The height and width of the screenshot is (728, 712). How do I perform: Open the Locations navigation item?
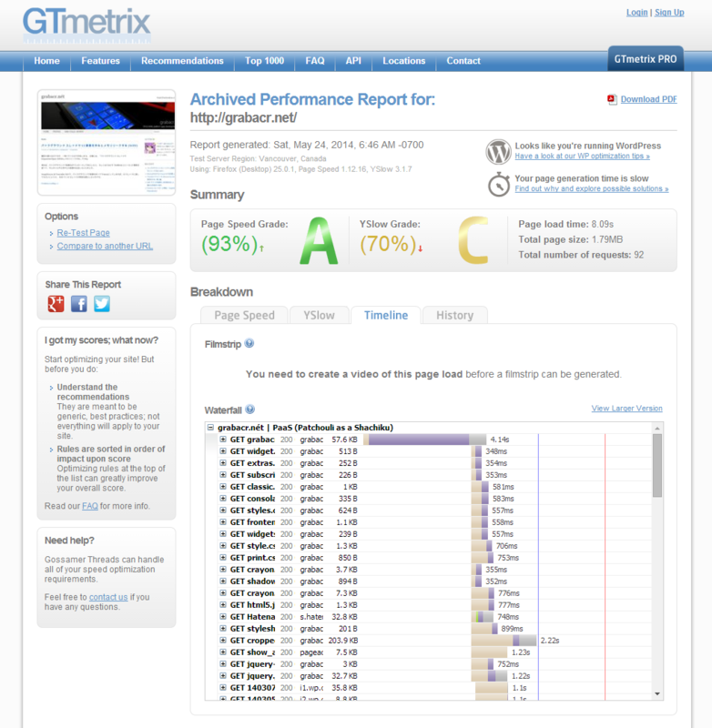[x=404, y=61]
